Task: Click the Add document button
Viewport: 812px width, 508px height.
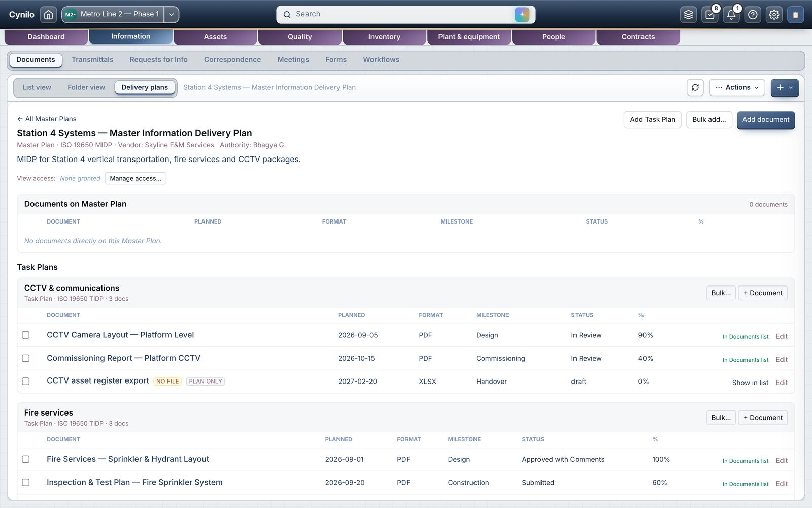Action: pyautogui.click(x=766, y=120)
